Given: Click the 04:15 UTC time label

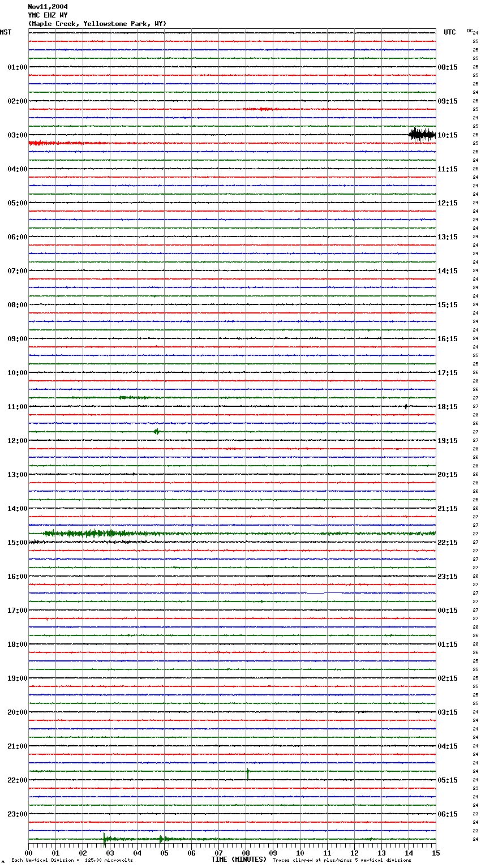Looking at the screenshot, I should pyautogui.click(x=448, y=746).
